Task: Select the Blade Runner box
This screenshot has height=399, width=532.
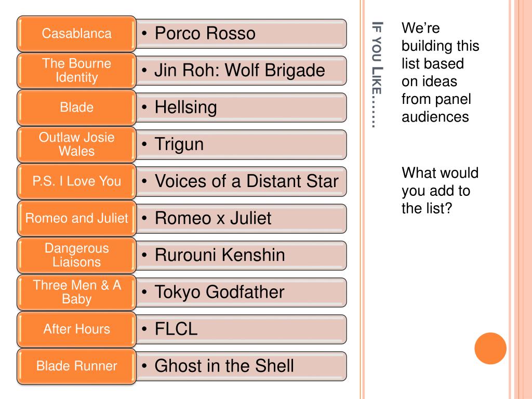Action: coord(77,366)
